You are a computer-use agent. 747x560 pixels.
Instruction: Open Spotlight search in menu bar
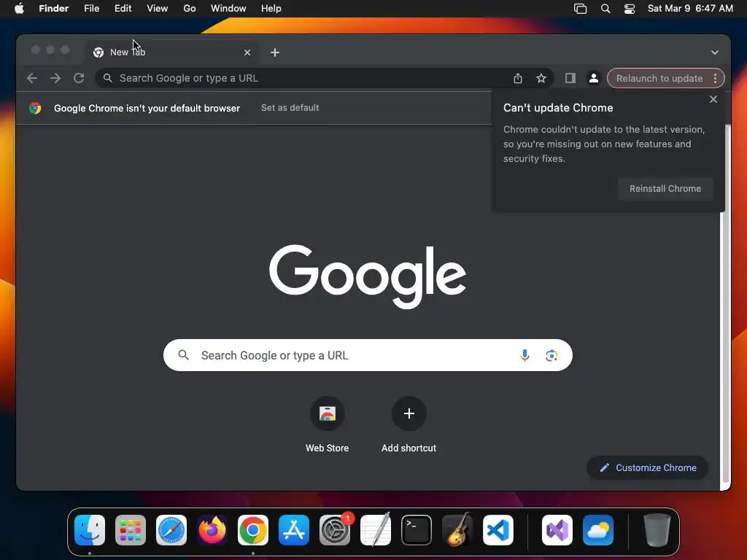[605, 9]
